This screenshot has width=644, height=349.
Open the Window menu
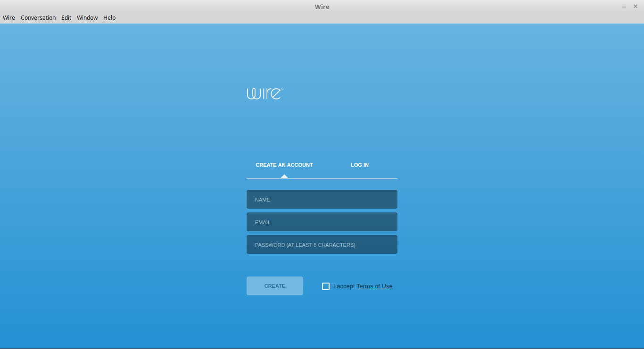[x=87, y=18]
